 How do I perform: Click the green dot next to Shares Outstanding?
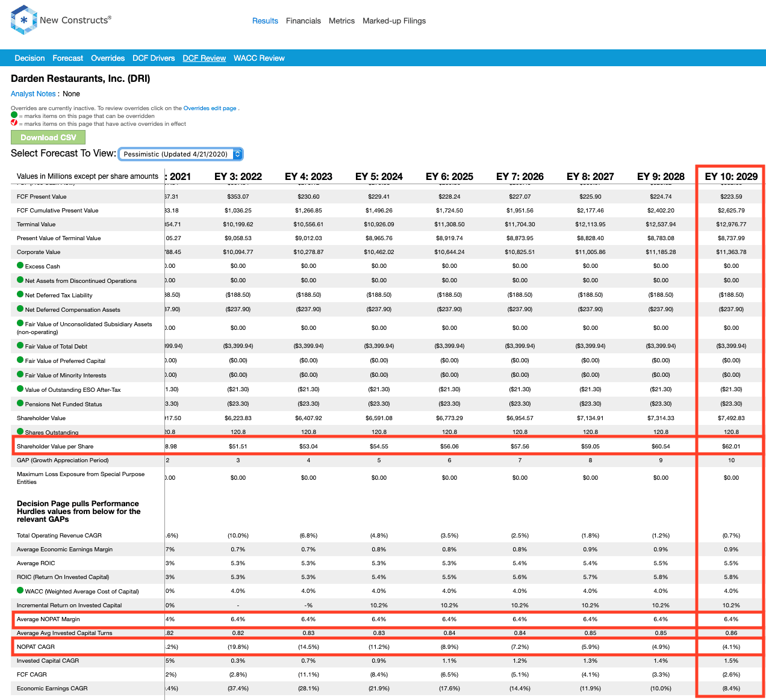coord(20,432)
